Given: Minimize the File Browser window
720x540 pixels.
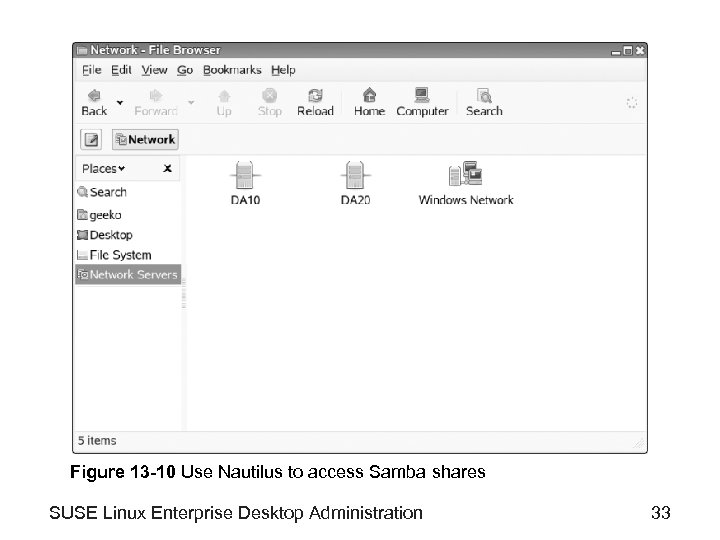Looking at the screenshot, I should tap(616, 51).
